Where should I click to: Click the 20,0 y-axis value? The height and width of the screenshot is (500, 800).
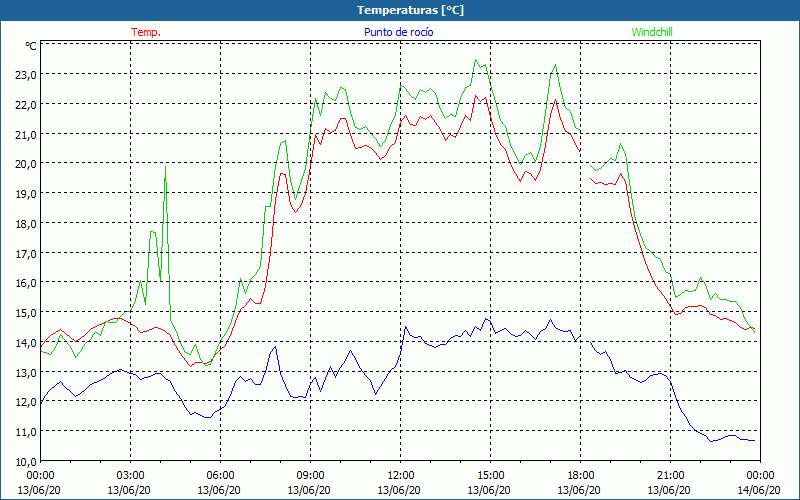[24, 164]
